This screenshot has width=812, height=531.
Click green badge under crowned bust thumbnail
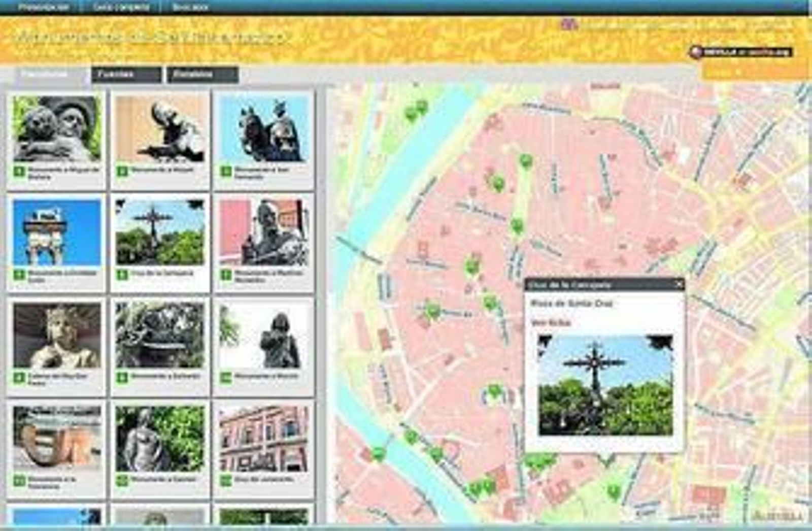click(19, 378)
